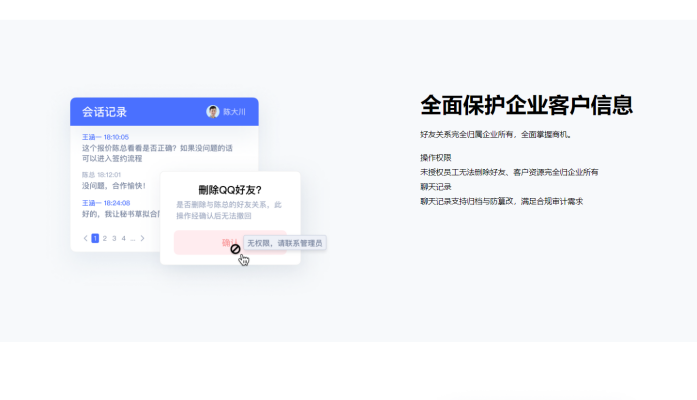The height and width of the screenshot is (400, 697).
Task: Go to page 3 in pagination
Action: (114, 238)
